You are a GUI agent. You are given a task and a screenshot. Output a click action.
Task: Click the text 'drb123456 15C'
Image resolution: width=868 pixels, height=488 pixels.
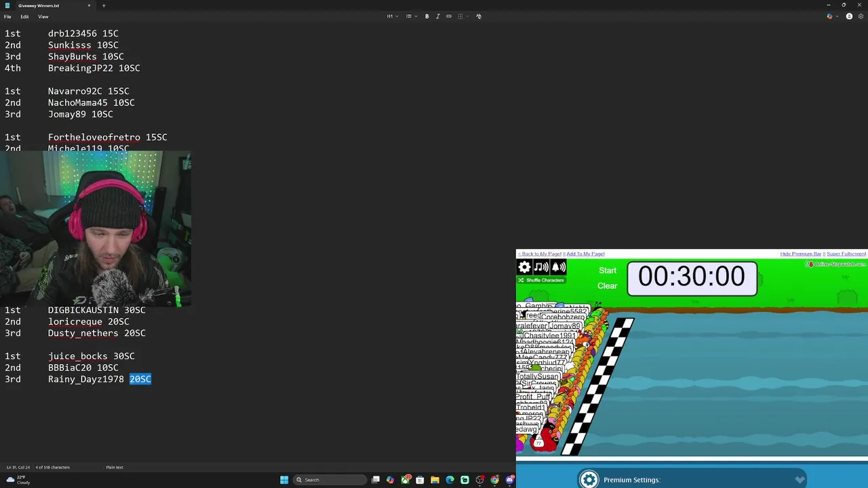coord(83,33)
